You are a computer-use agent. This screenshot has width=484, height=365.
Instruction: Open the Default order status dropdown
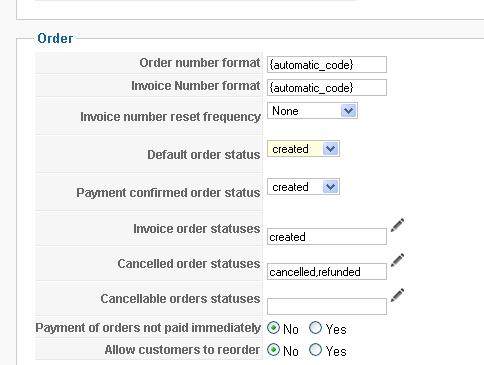tap(303, 149)
